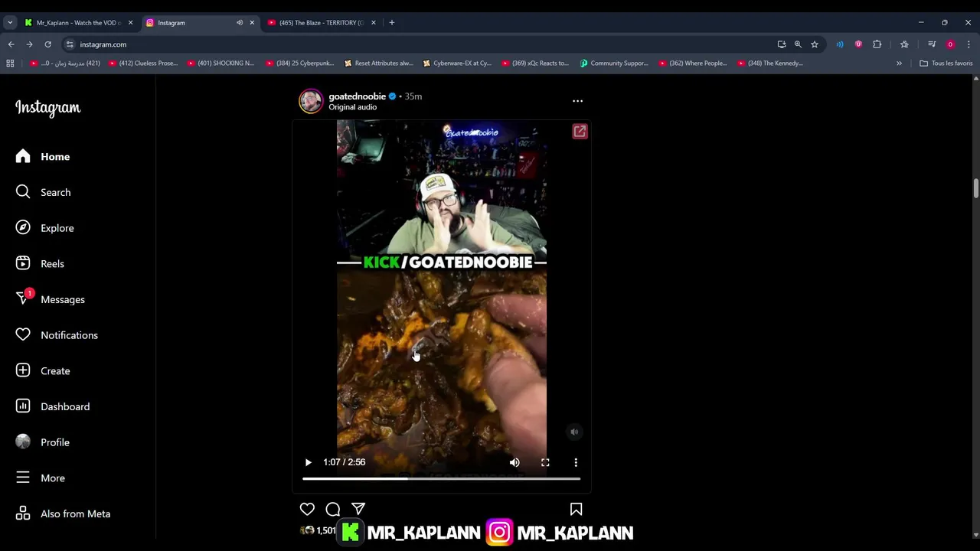Mute video with speaker control
Screen dimensions: 980x551
514,462
